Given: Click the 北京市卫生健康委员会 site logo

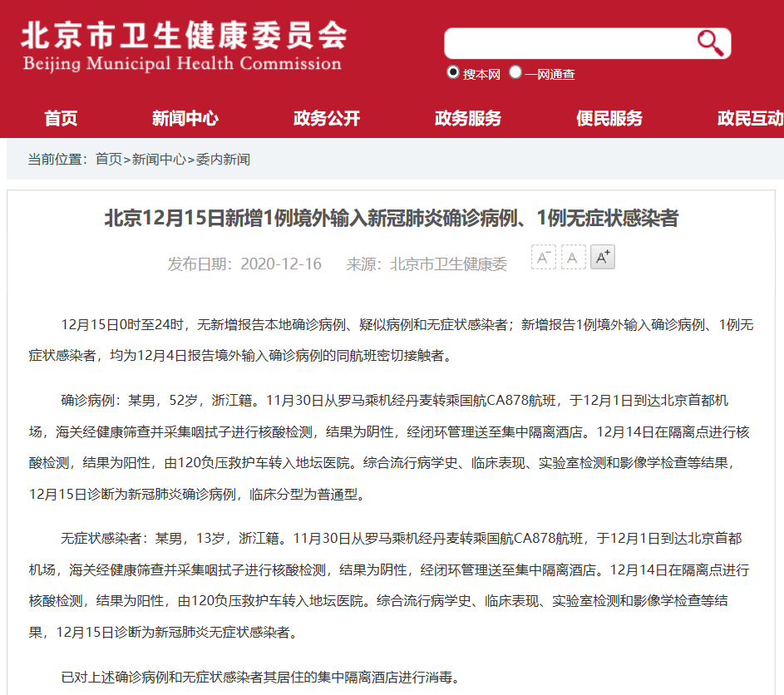Looking at the screenshot, I should [184, 36].
